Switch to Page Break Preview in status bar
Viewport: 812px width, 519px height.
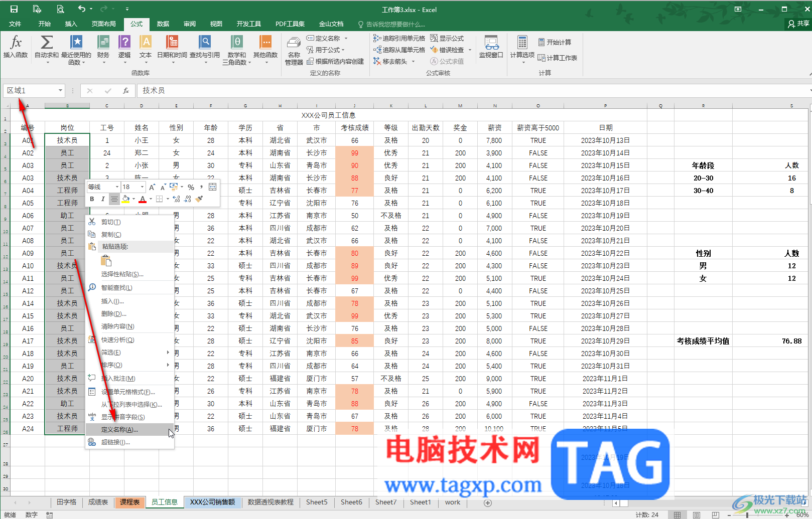(x=716, y=514)
